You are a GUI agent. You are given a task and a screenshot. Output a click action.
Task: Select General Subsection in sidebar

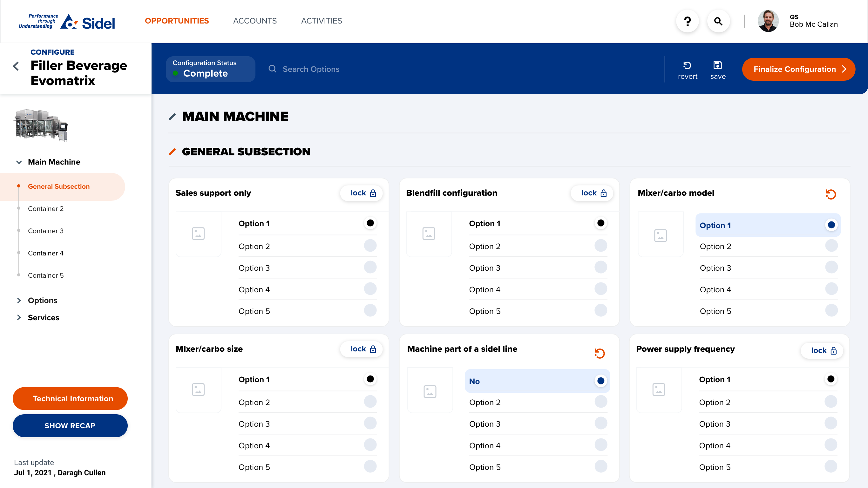(x=62, y=186)
